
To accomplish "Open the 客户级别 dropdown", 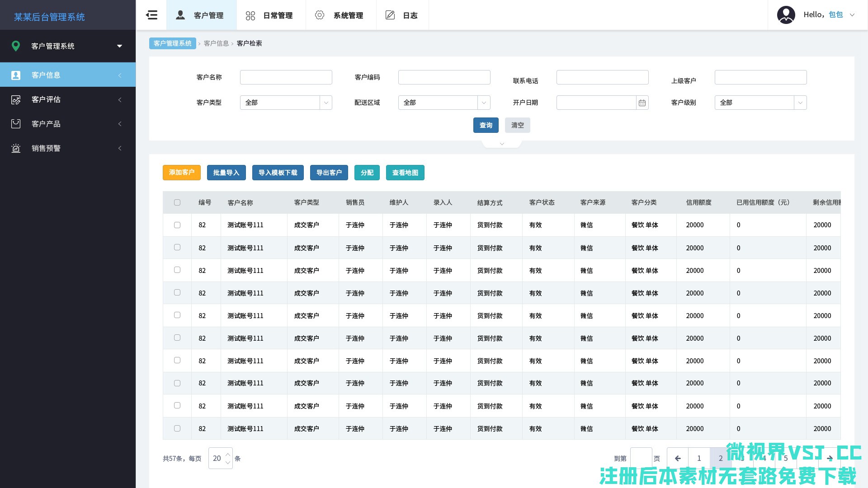I will (x=760, y=103).
